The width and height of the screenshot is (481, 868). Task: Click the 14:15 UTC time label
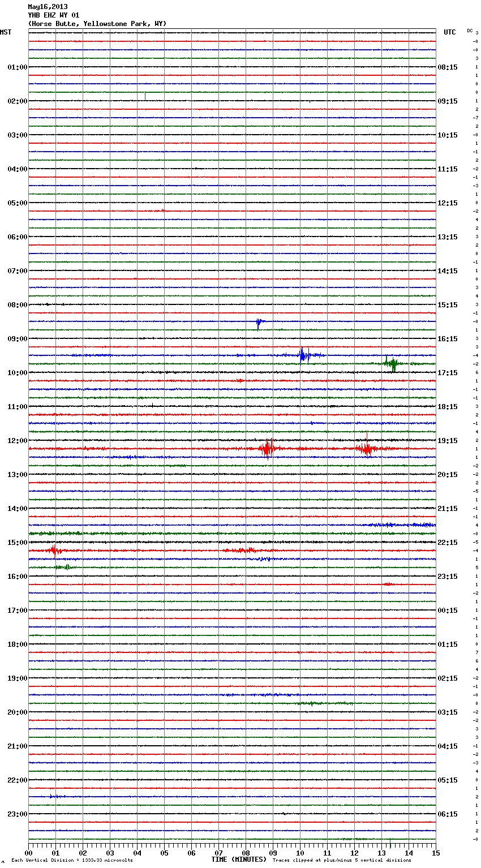pyautogui.click(x=448, y=271)
